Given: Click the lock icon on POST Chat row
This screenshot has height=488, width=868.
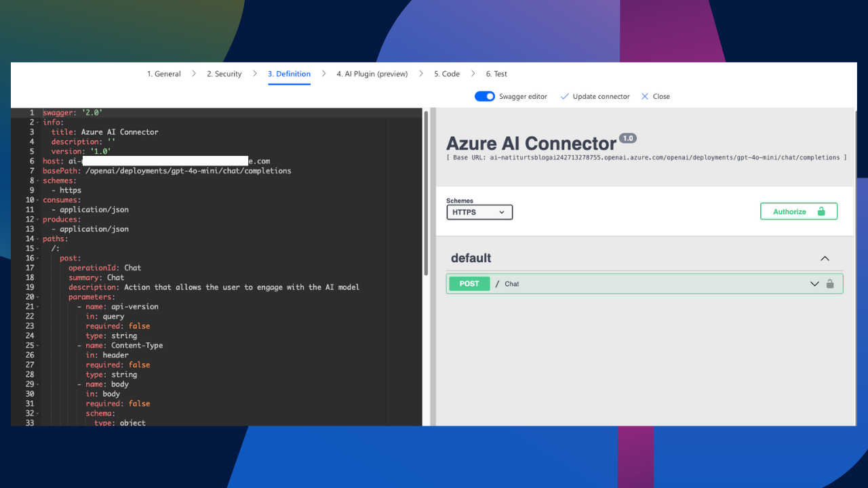Looking at the screenshot, I should click(830, 284).
